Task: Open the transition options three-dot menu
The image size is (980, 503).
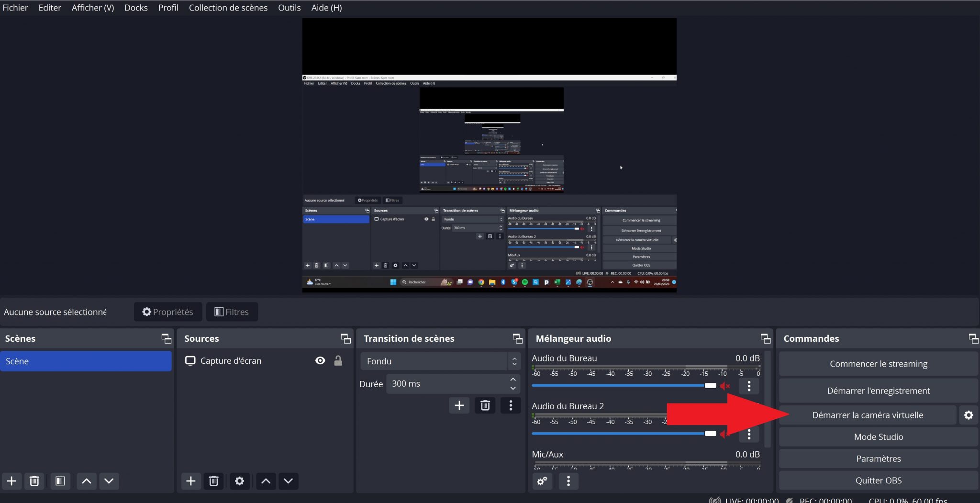Action: point(511,405)
